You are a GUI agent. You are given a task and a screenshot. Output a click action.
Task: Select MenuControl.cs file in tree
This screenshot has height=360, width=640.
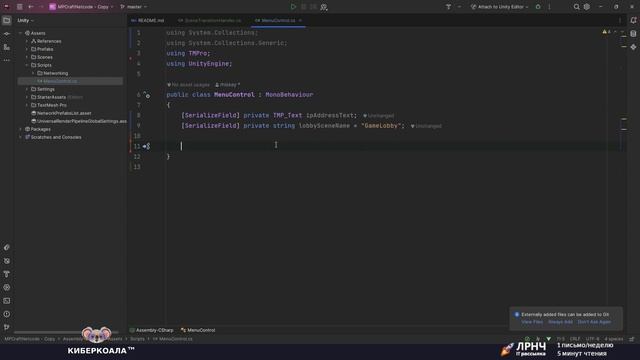pos(70,81)
